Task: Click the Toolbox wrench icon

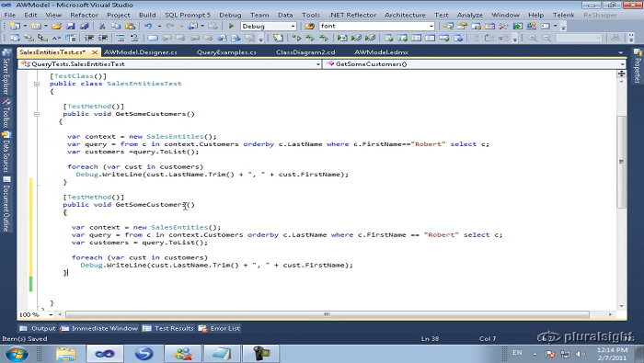Action: tap(503, 26)
